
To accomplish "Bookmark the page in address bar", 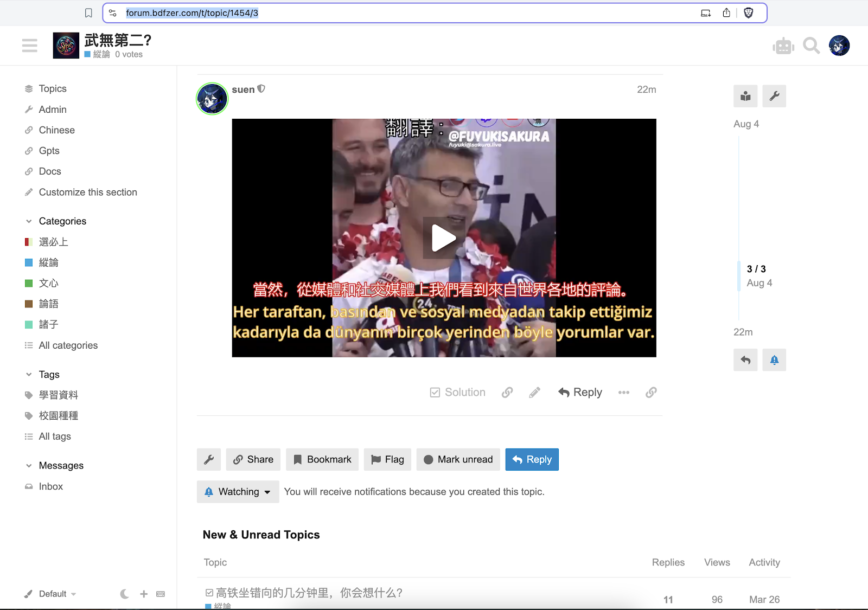I will (x=88, y=13).
